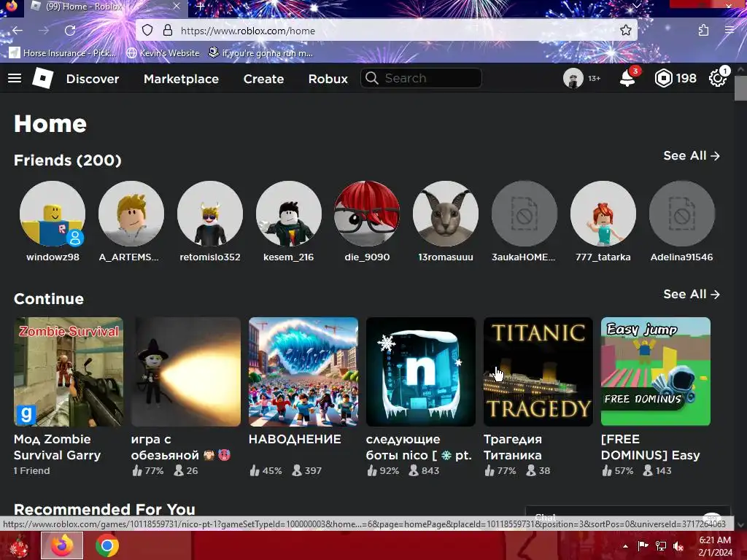747x560 pixels.
Task: Click the Мод Zombie Survival Garry title
Action: (x=57, y=447)
